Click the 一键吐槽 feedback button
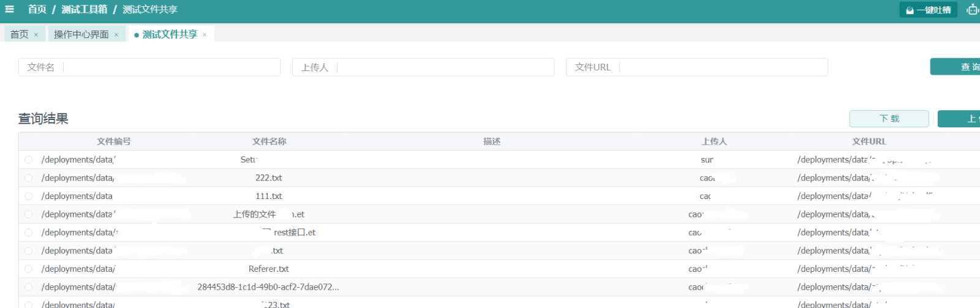This screenshot has width=980, height=308. (x=928, y=10)
